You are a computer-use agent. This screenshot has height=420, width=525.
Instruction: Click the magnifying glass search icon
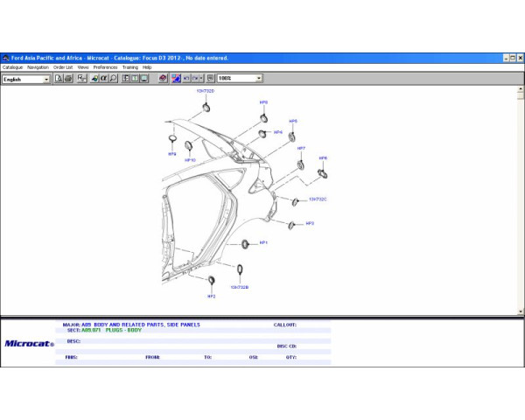click(x=114, y=78)
